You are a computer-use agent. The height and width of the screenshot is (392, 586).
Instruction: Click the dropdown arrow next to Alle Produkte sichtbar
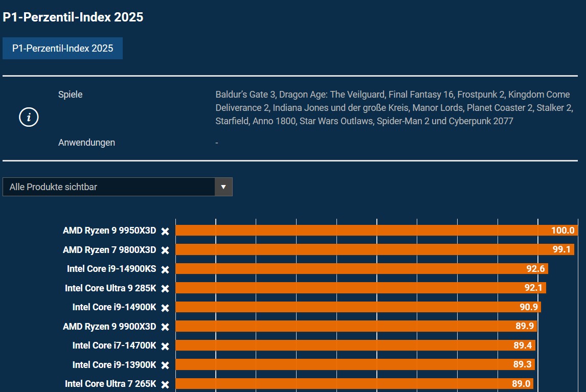coord(223,187)
